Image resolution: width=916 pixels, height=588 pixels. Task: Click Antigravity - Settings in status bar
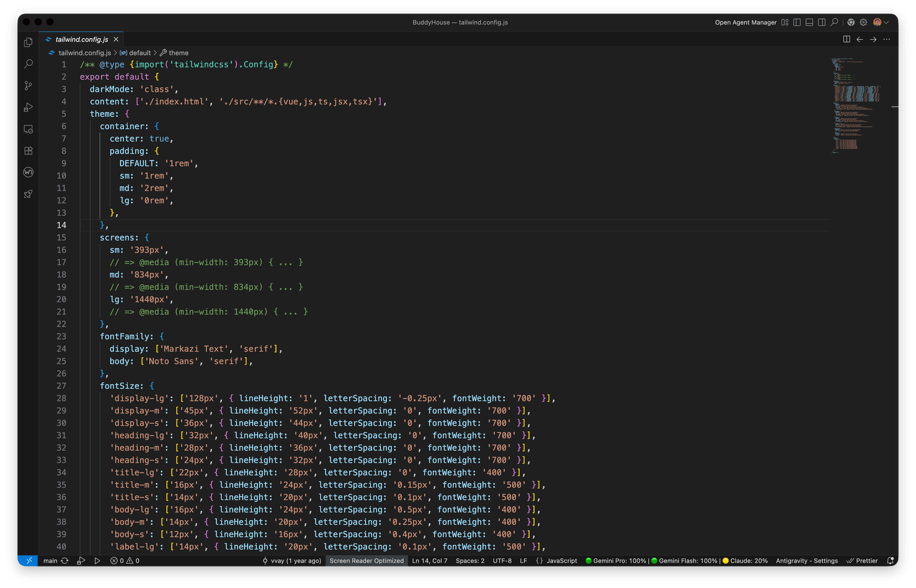point(806,561)
